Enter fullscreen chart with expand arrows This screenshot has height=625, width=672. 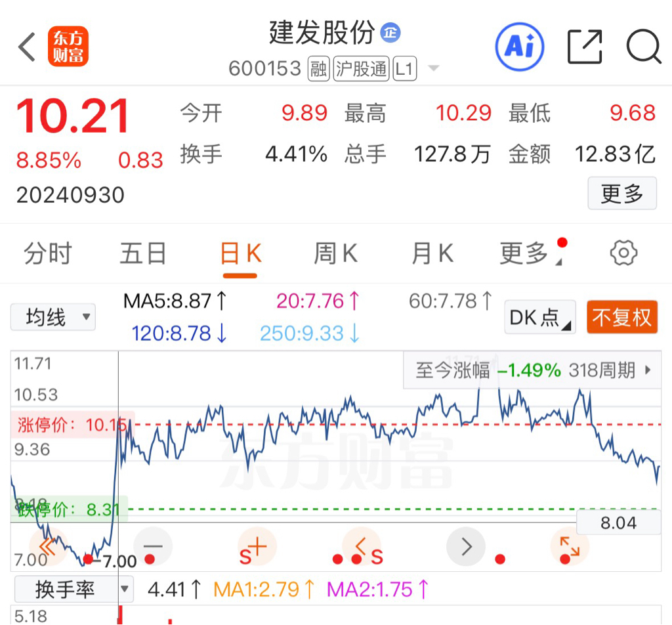[570, 547]
